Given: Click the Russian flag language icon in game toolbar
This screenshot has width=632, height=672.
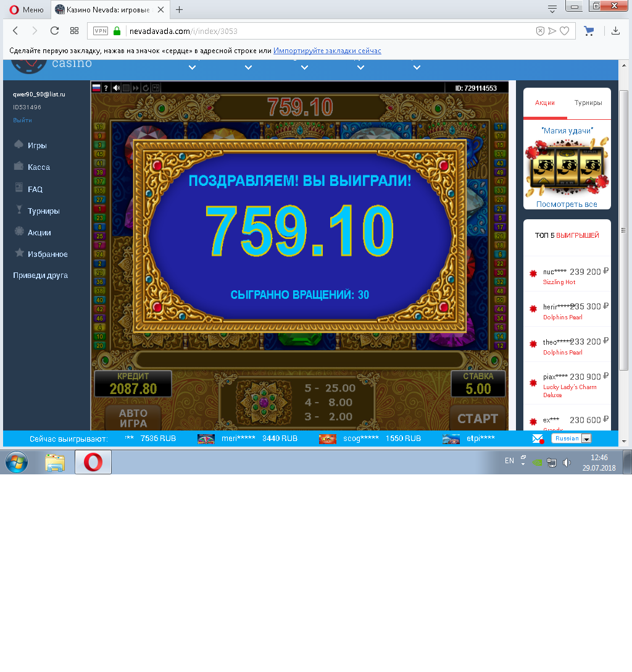Looking at the screenshot, I should point(96,88).
